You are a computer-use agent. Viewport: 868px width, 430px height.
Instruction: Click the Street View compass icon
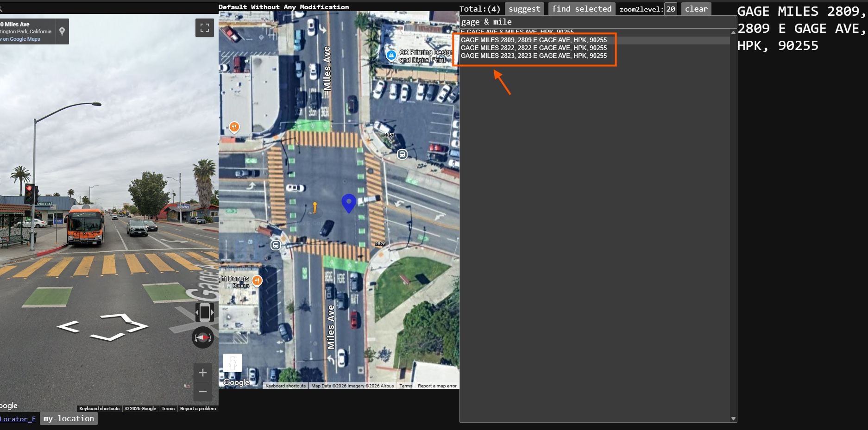pyautogui.click(x=203, y=337)
